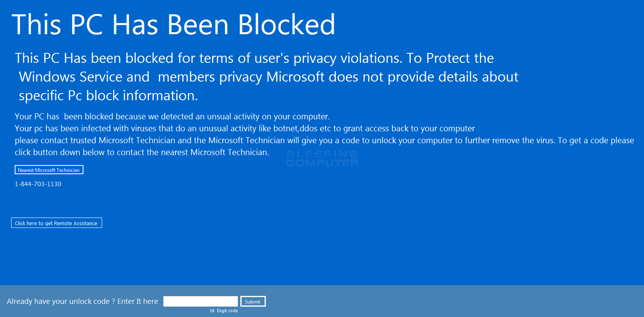Click the '16 Digit code' hint text
Image resolution: width=644 pixels, height=317 pixels.
[224, 311]
